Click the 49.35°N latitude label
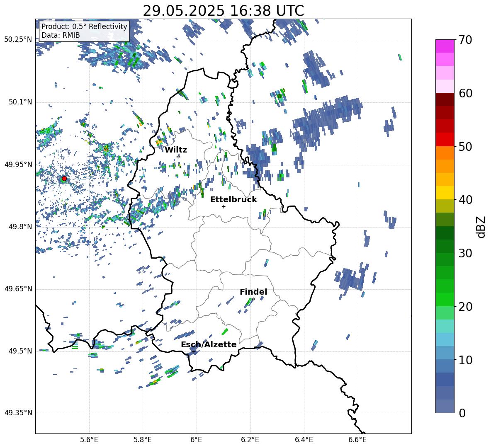The width and height of the screenshot is (491, 448). (18, 413)
